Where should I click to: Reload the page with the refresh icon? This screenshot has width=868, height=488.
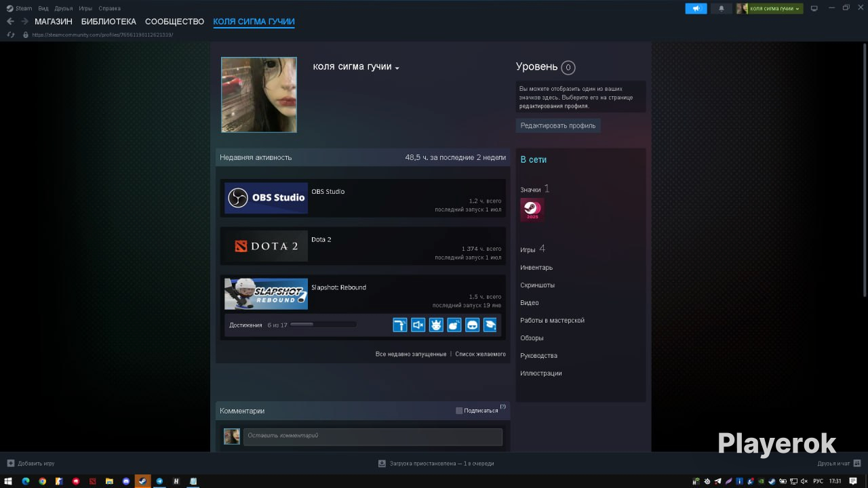[x=10, y=35]
